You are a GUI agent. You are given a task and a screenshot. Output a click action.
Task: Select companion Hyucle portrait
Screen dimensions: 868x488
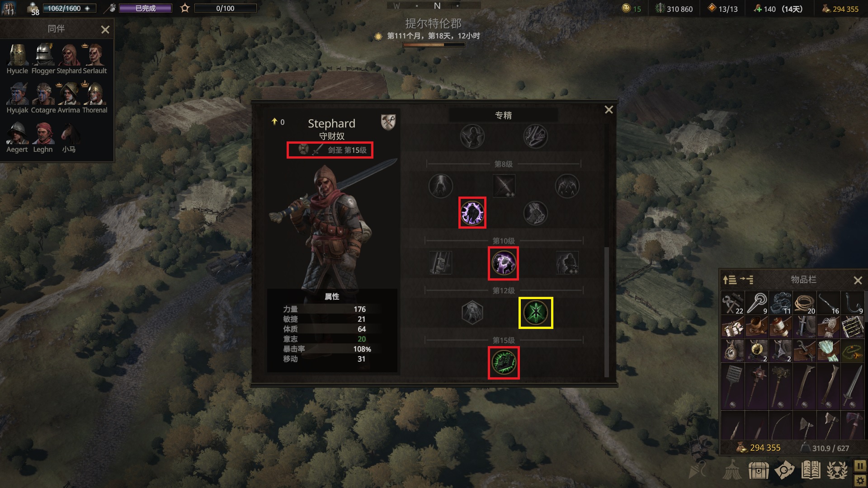tap(17, 59)
